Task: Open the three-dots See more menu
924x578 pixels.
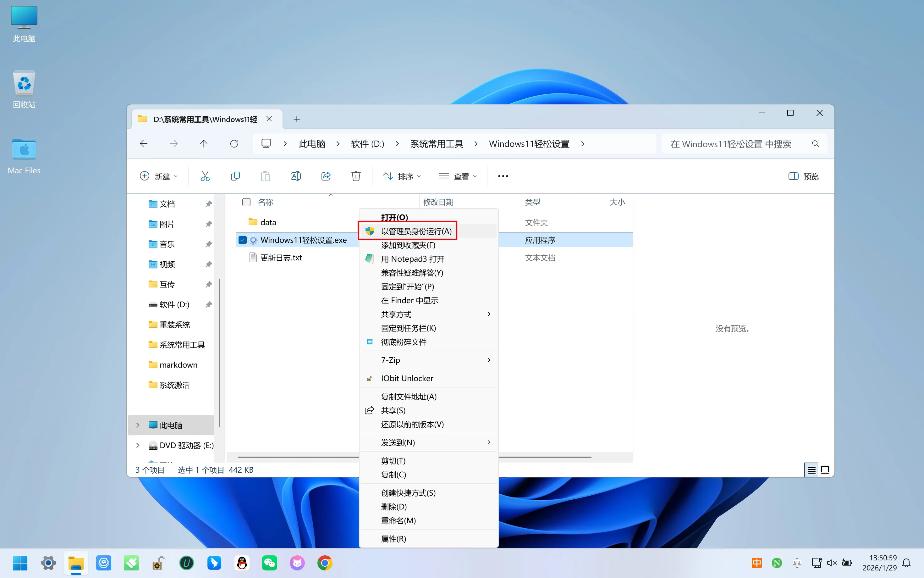Action: [503, 176]
